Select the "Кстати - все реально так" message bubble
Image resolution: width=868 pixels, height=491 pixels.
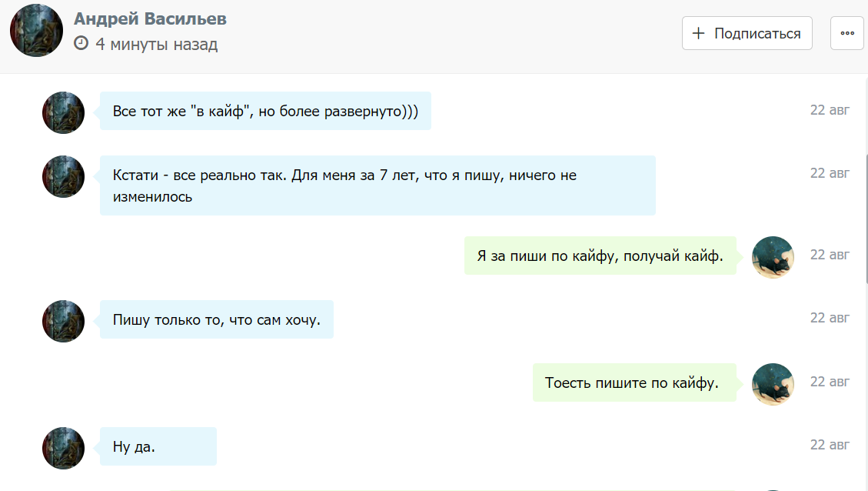pos(377,185)
